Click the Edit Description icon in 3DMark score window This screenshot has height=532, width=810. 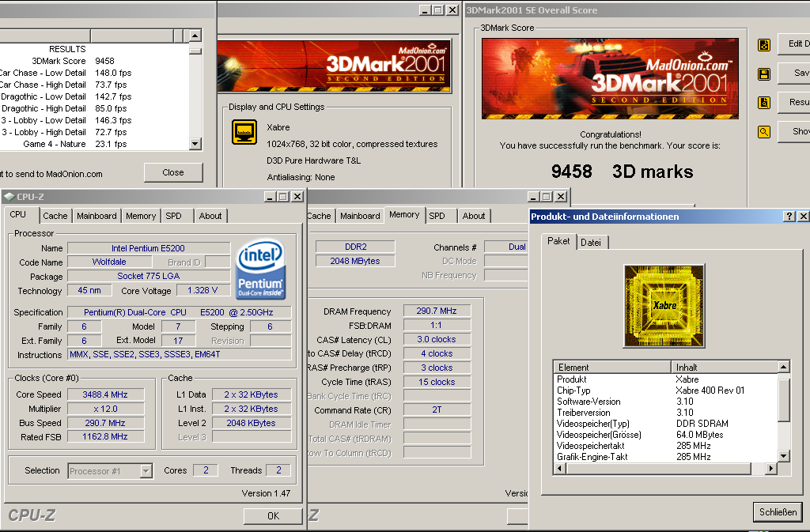click(764, 45)
